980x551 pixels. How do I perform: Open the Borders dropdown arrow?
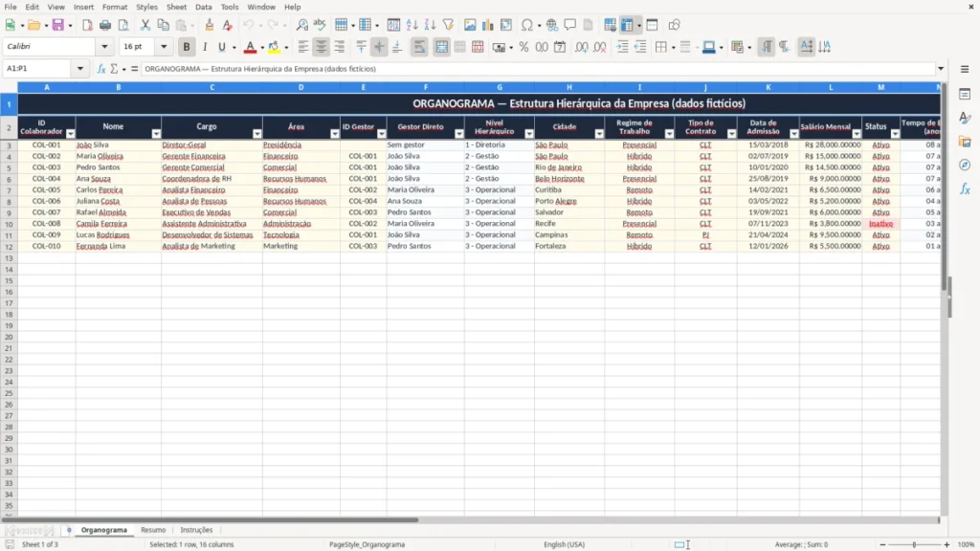[x=673, y=47]
